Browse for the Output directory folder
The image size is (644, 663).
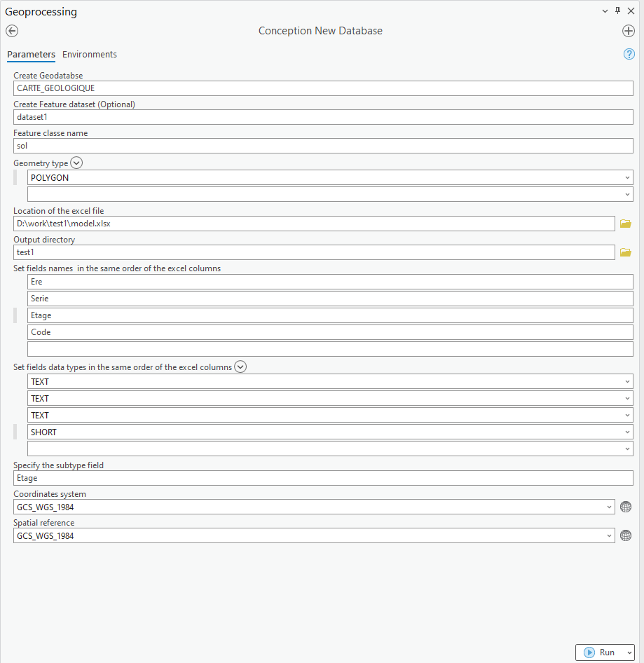[625, 252]
